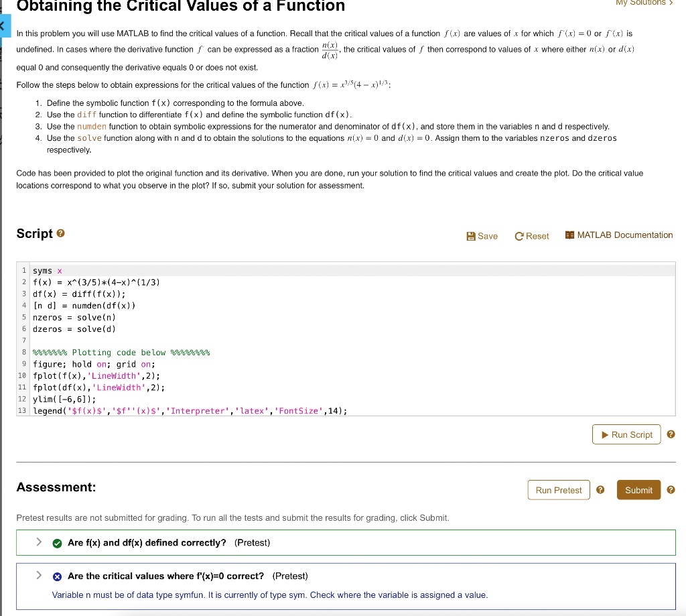686x616 pixels.
Task: Click the Run Pretest button
Action: (558, 489)
